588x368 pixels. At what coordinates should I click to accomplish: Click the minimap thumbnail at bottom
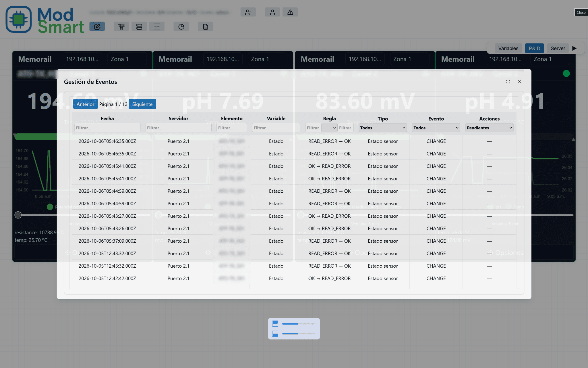[294, 329]
